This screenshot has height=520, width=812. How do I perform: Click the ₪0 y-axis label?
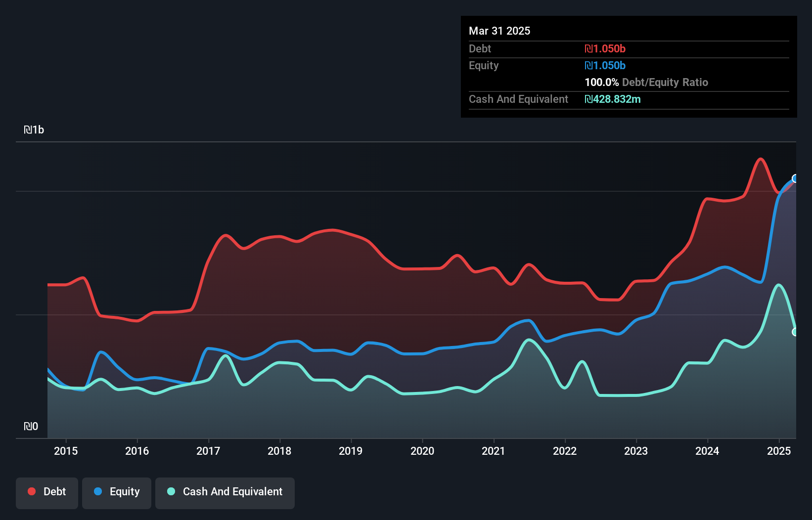coord(31,426)
